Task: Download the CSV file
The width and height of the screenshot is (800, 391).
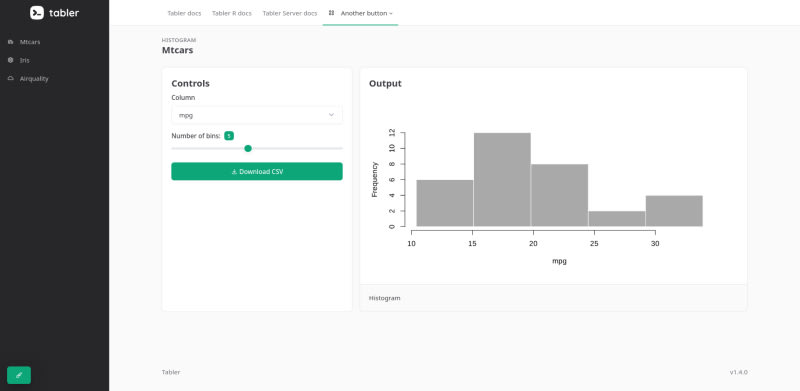Action: (x=257, y=172)
